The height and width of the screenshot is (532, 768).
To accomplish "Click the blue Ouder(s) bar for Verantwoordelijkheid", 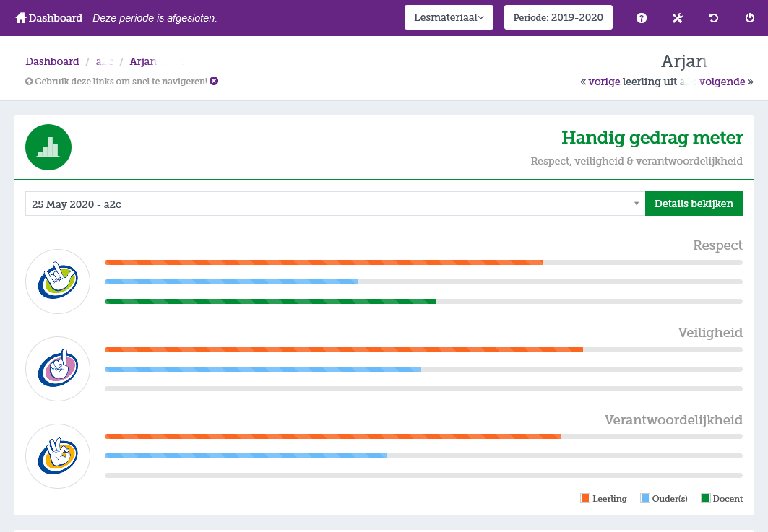I will pos(246,455).
